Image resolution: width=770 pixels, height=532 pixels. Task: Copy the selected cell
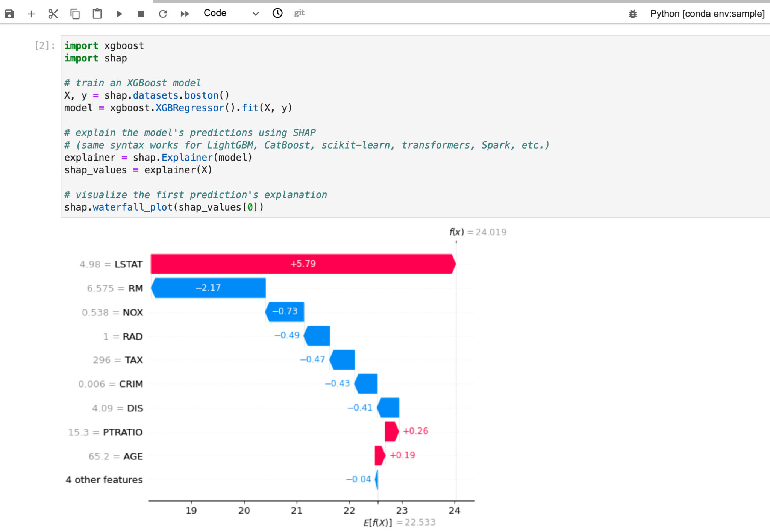(75, 13)
